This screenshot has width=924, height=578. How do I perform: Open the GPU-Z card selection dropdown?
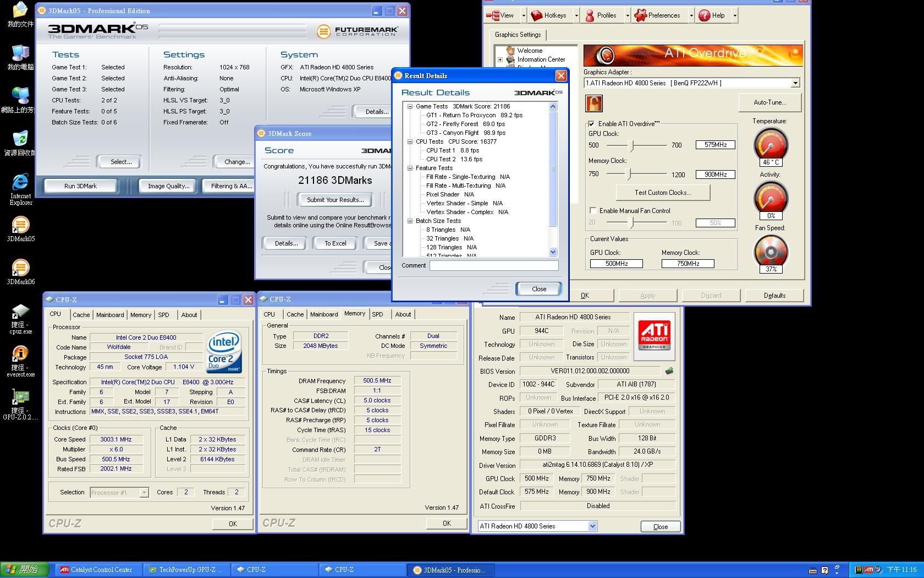point(592,526)
